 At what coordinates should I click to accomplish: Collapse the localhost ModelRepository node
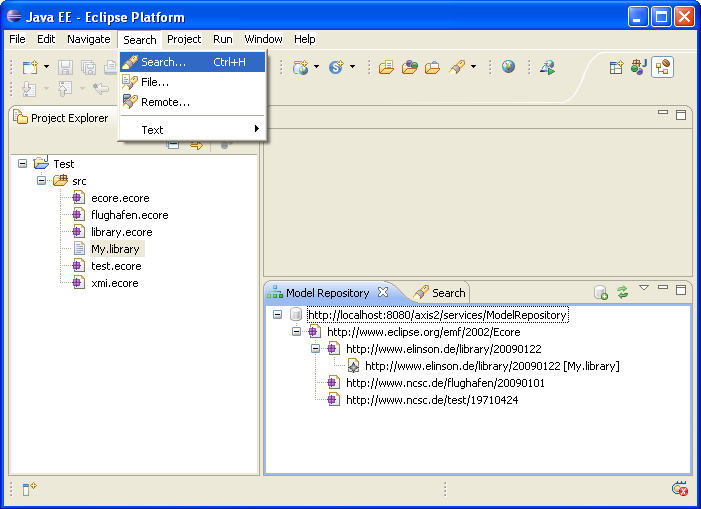click(278, 315)
